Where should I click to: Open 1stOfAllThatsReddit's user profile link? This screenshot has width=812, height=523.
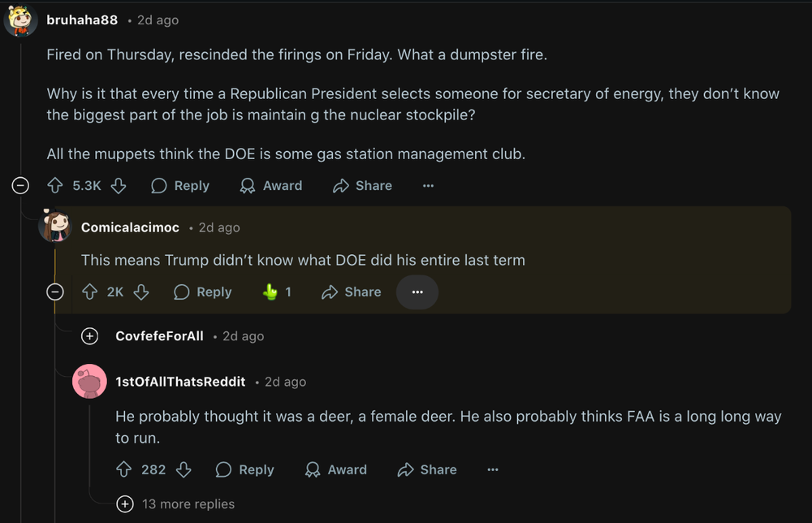(180, 382)
